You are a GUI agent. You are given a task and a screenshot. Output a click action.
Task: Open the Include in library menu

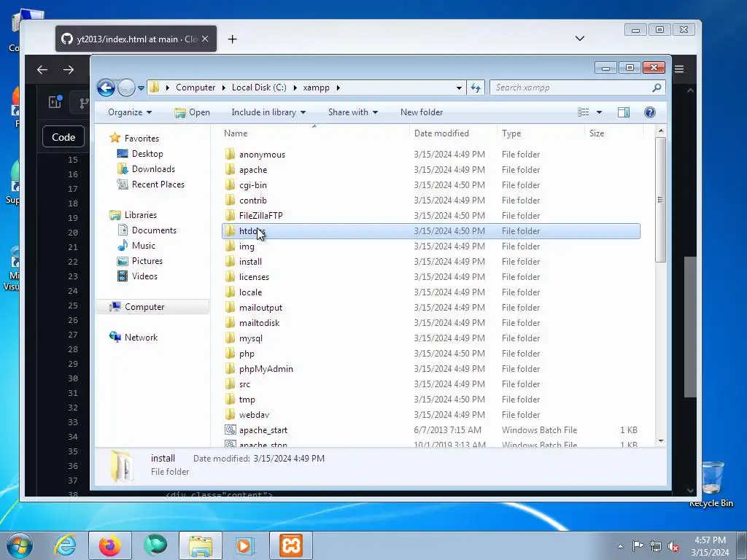click(x=268, y=112)
